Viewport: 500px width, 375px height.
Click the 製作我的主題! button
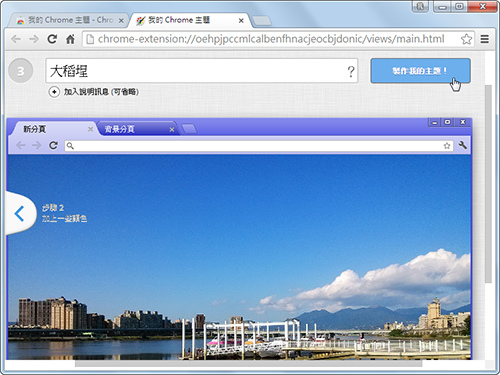(420, 71)
